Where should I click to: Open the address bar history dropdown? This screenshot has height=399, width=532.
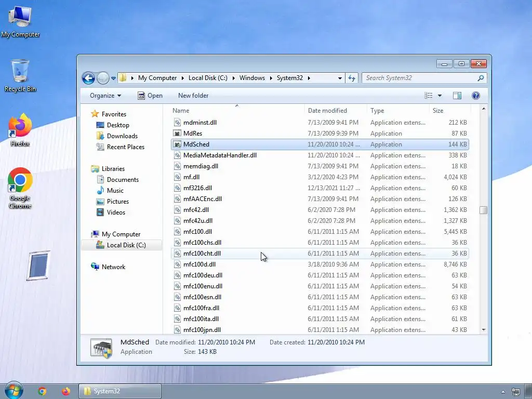pos(340,78)
